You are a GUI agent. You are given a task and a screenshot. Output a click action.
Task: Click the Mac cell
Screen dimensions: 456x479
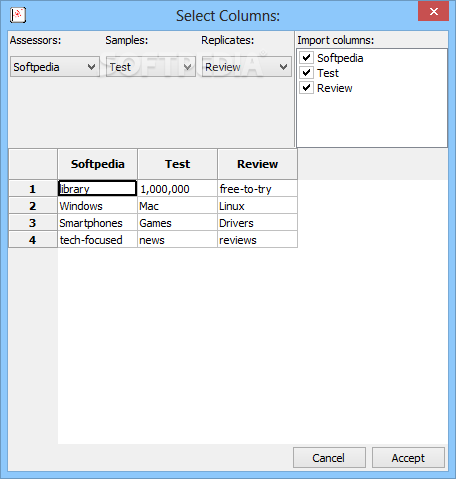click(177, 206)
